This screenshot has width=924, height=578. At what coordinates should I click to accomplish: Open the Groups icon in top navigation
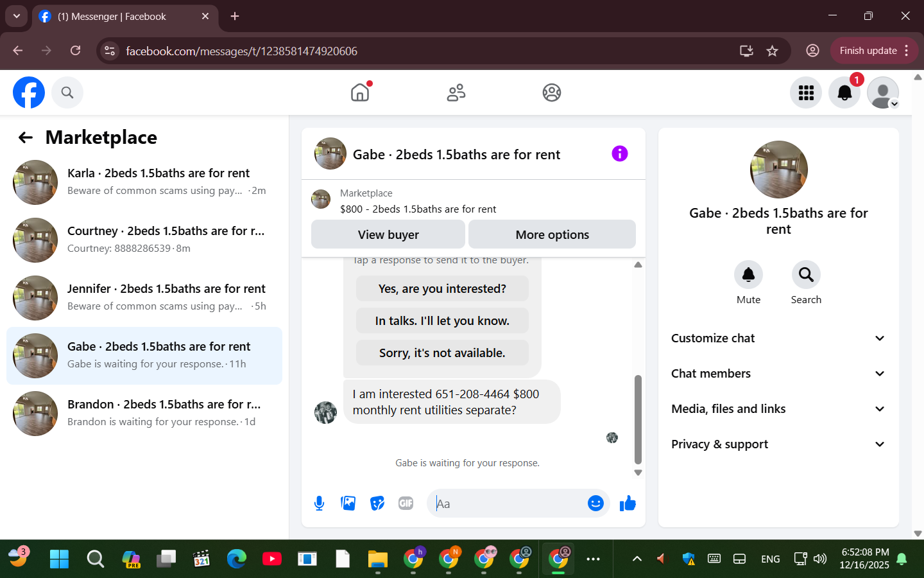point(552,92)
